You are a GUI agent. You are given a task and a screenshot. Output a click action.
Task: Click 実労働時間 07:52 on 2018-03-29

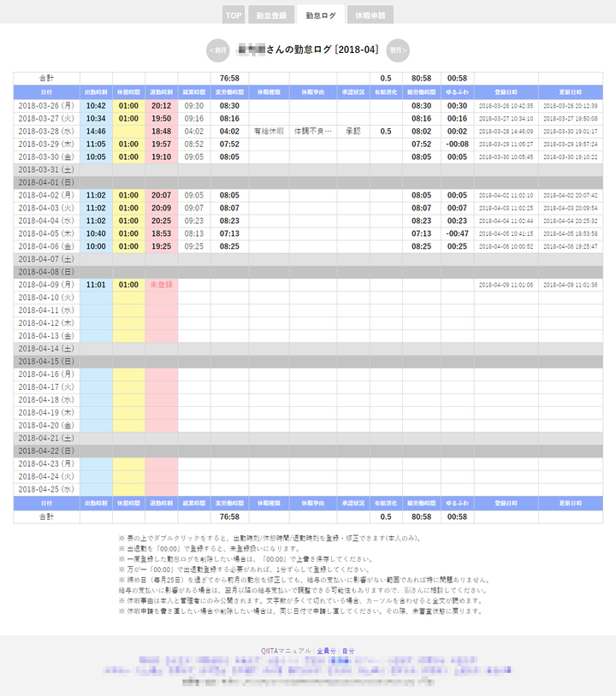point(229,145)
